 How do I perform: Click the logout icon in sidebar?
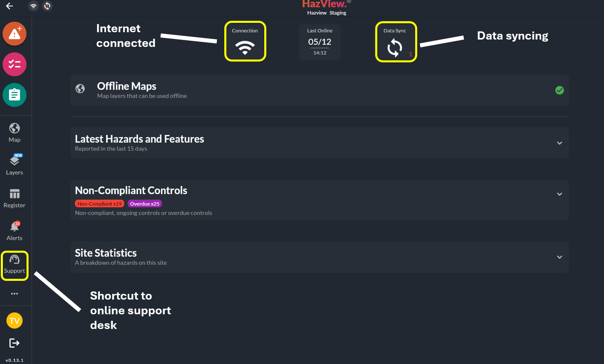14,343
